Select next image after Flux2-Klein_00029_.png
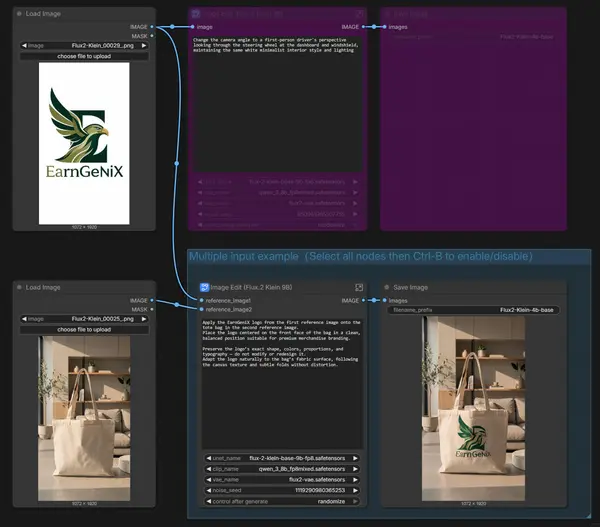Image resolution: width=600 pixels, height=527 pixels. [144, 46]
